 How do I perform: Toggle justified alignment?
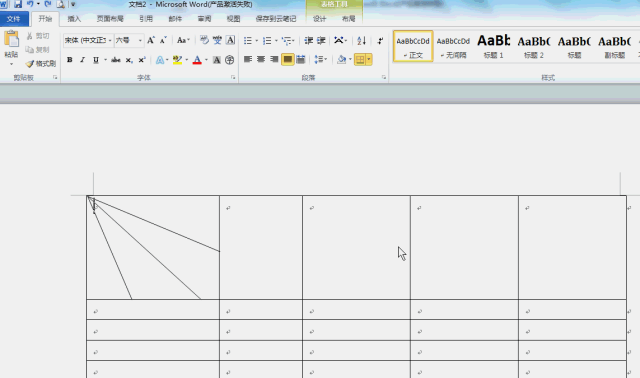[288, 60]
